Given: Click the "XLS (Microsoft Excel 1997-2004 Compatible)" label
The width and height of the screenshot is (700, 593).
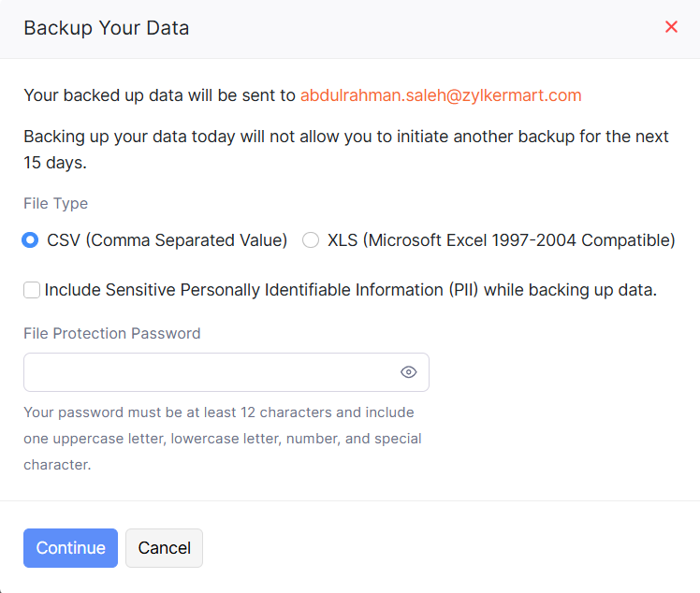Looking at the screenshot, I should pyautogui.click(x=501, y=240).
